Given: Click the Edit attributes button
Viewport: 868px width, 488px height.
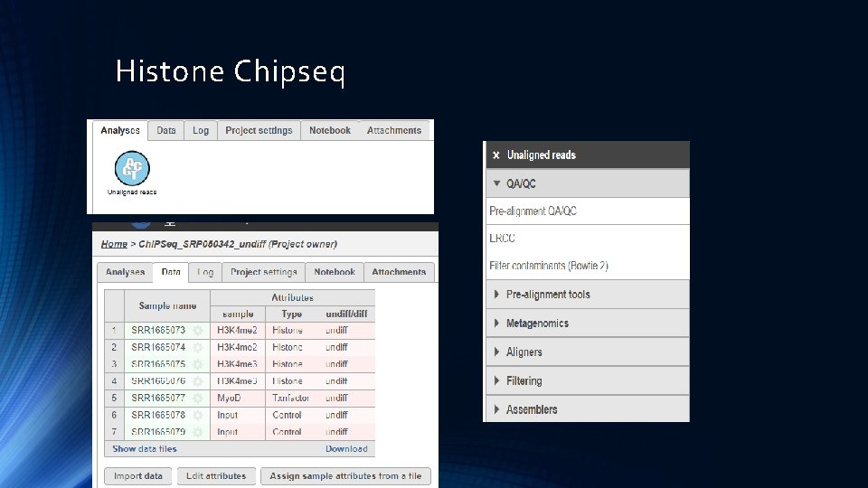Looking at the screenshot, I should (x=216, y=476).
